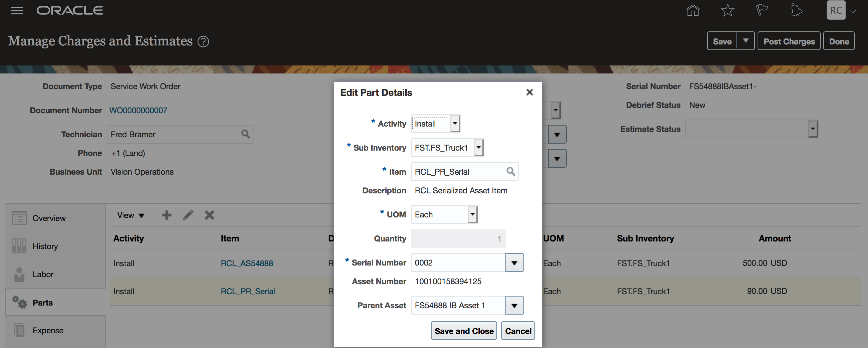Close the Edit Part Details dialog
The image size is (868, 348).
tap(529, 93)
